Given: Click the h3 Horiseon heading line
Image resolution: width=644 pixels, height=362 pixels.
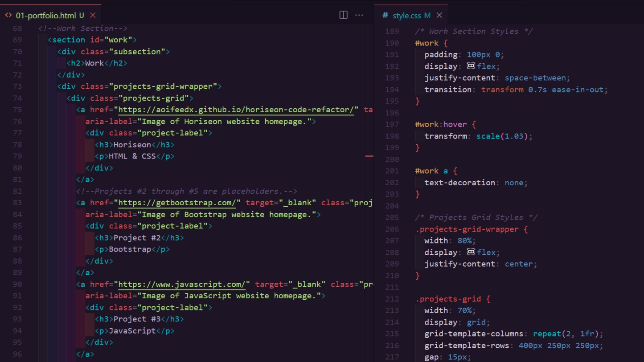Looking at the screenshot, I should 135,145.
